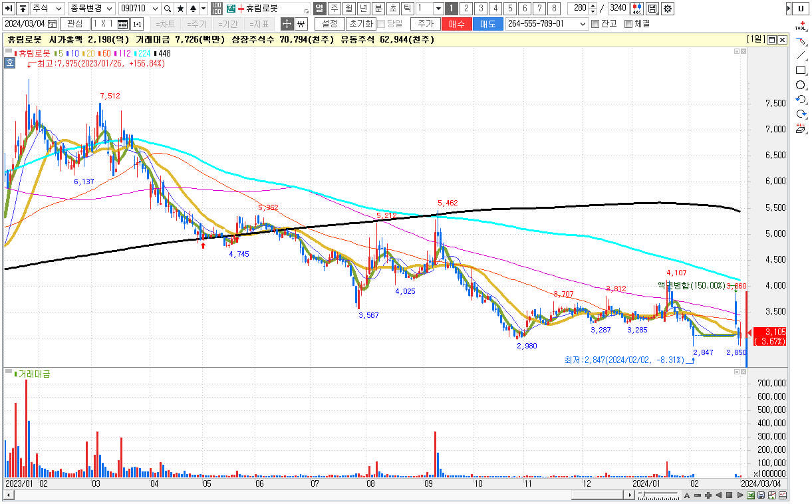Open chart settings gear icon
812x504 pixels.
tap(667, 9)
